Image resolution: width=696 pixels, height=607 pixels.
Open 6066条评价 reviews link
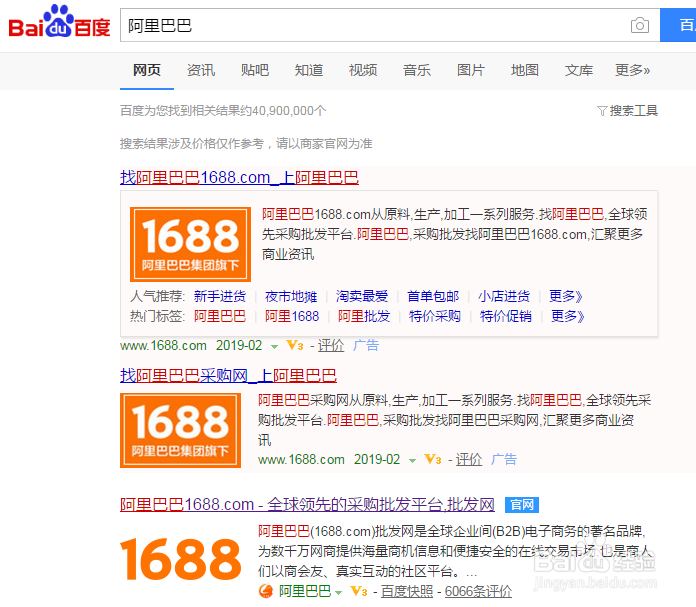tap(478, 591)
